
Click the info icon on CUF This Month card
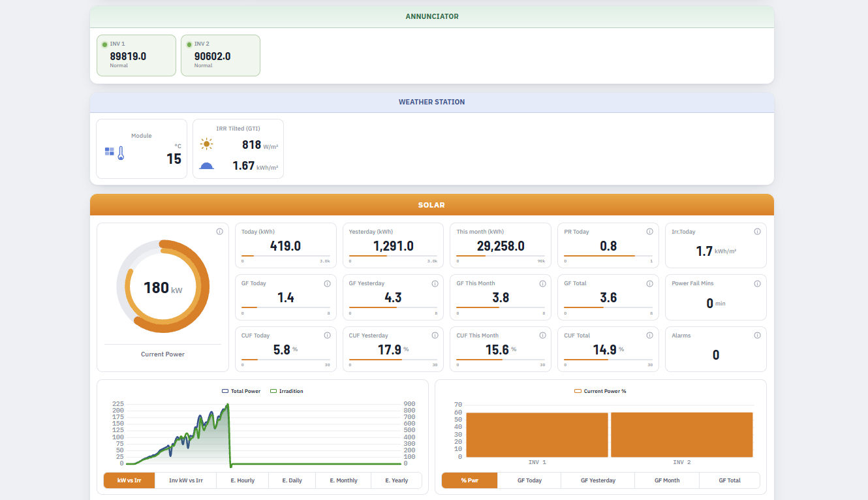pyautogui.click(x=542, y=336)
